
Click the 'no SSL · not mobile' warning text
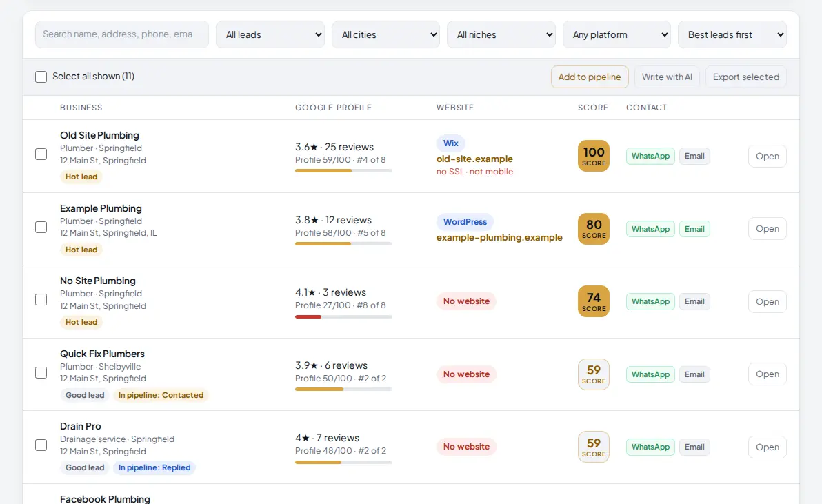pyautogui.click(x=474, y=171)
